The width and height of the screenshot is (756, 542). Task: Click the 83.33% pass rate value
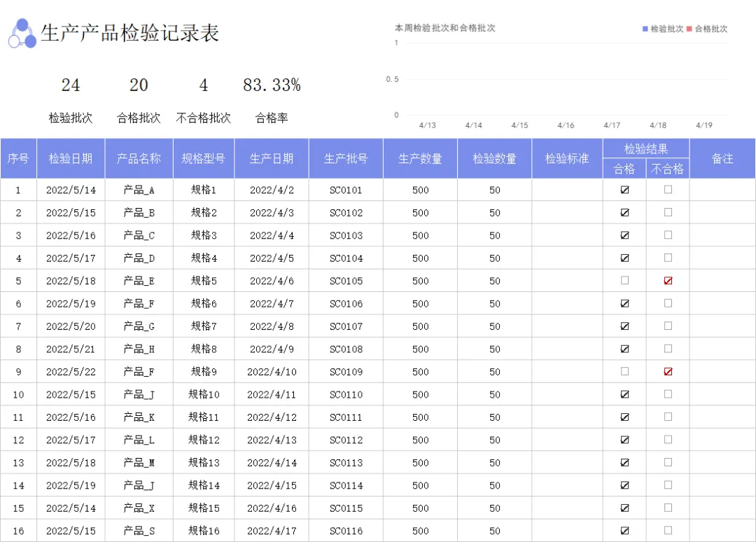point(272,85)
